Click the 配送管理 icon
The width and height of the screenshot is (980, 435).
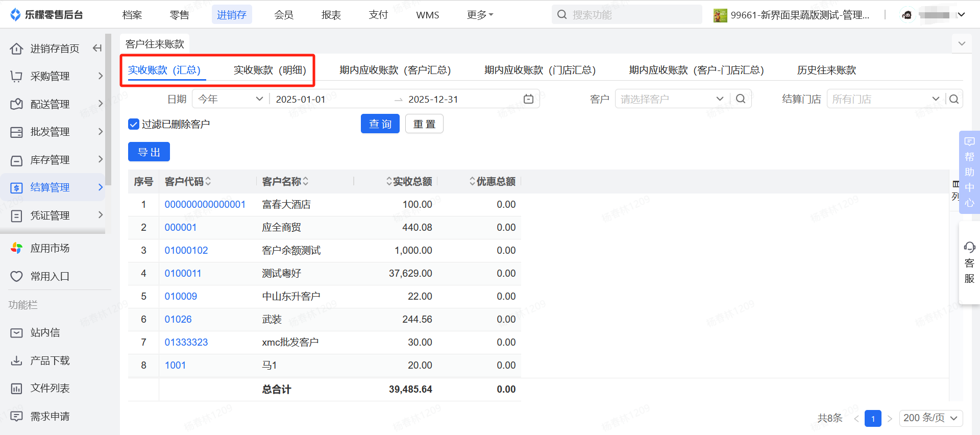[x=16, y=104]
